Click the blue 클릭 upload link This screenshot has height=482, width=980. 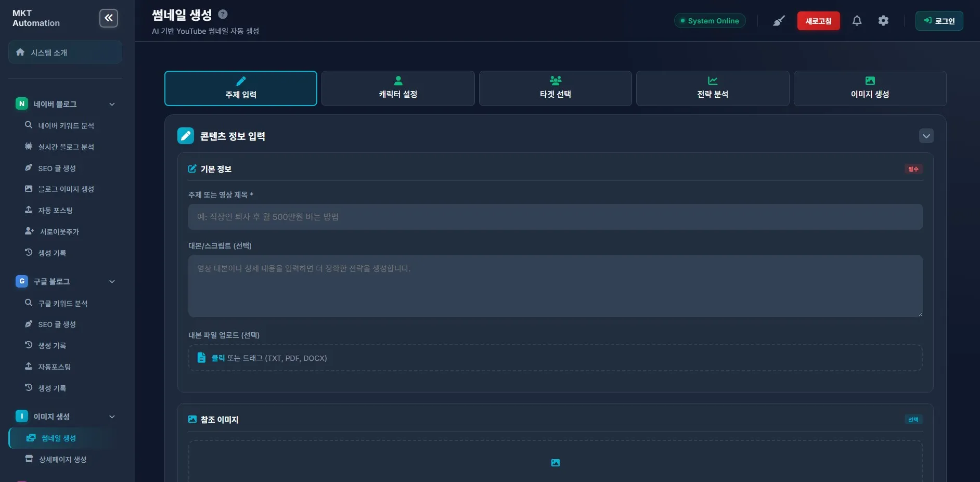(218, 358)
